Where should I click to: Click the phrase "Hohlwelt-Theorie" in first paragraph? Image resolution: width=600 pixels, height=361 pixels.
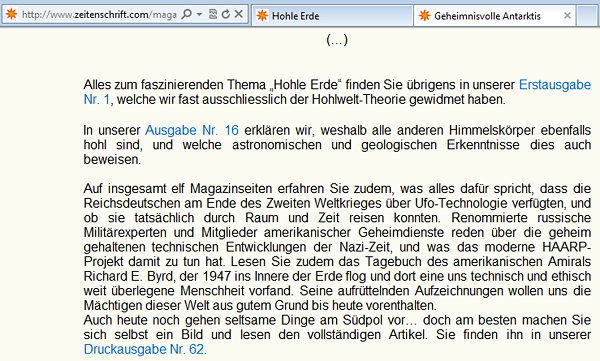[359, 100]
